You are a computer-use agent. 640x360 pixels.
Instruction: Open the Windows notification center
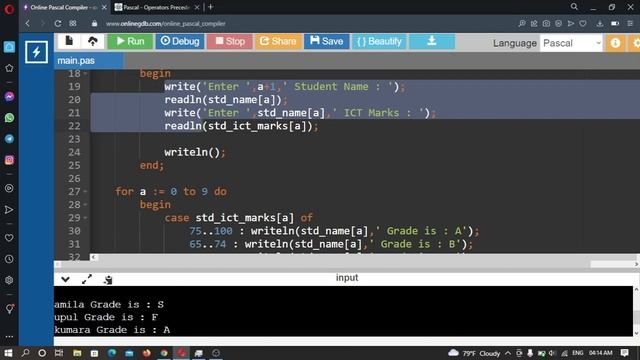pos(624,353)
